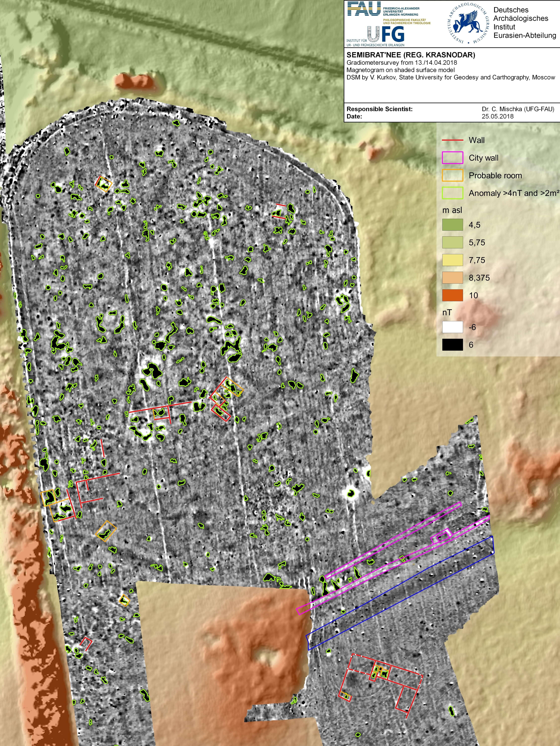Click the name 'Dr. C. Mischka (UFG-FAU)'
Screen dimensions: 560x746
(518, 109)
